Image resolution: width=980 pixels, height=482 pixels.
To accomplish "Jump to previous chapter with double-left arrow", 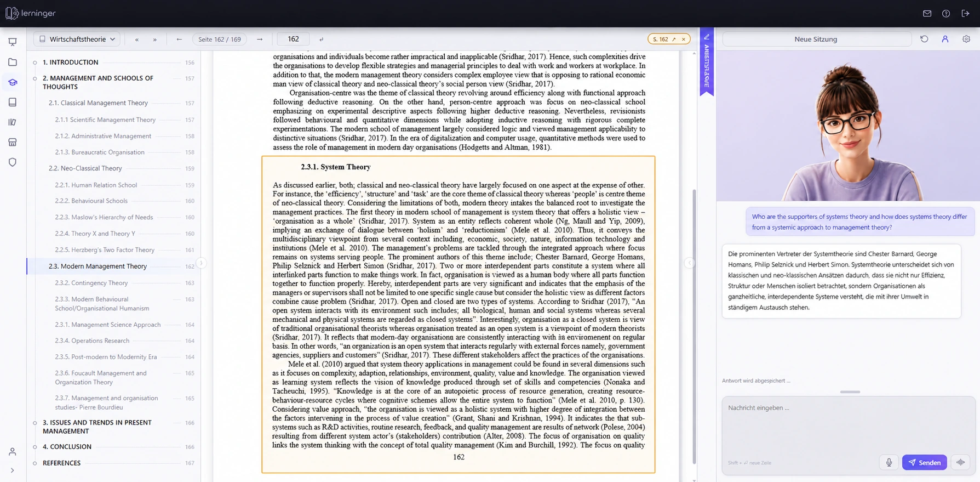I will (137, 39).
